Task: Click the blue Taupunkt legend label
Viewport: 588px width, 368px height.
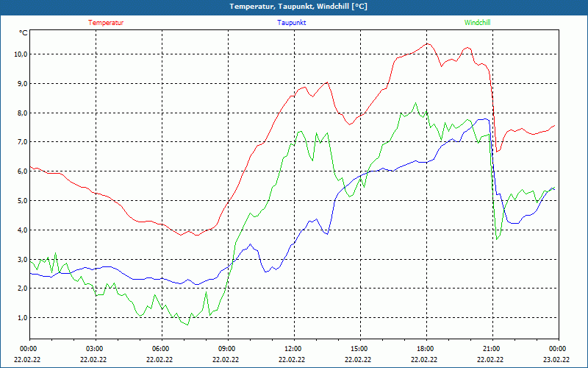Action: coord(291,23)
